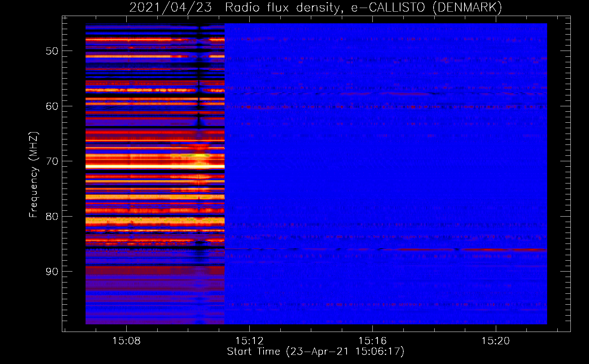Click the 15:20 time tick label
The image size is (589, 364).
click(495, 341)
